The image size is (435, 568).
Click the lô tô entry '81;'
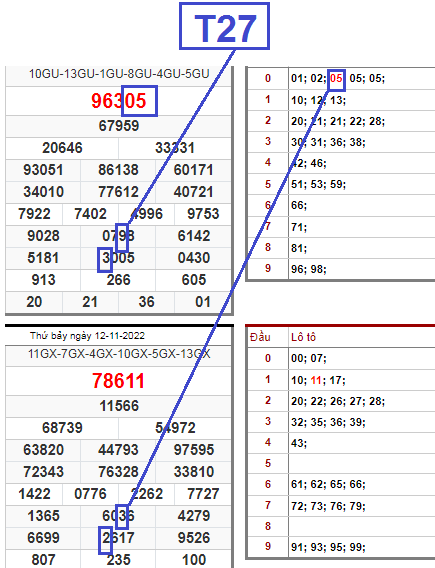(299, 248)
